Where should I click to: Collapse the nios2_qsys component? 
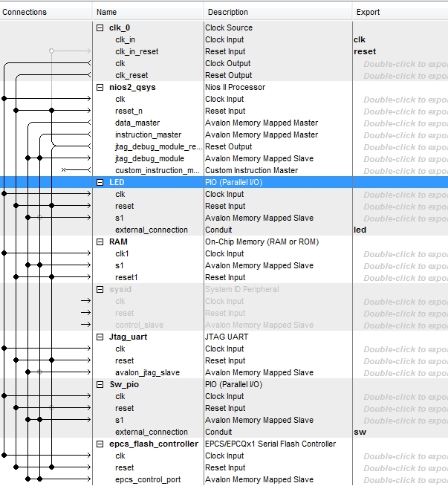pos(100,88)
